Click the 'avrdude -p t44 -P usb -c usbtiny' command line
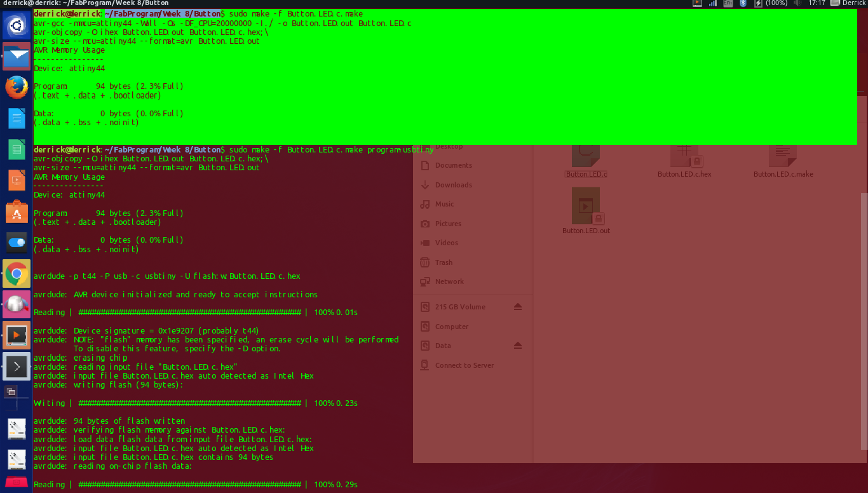 (x=167, y=276)
